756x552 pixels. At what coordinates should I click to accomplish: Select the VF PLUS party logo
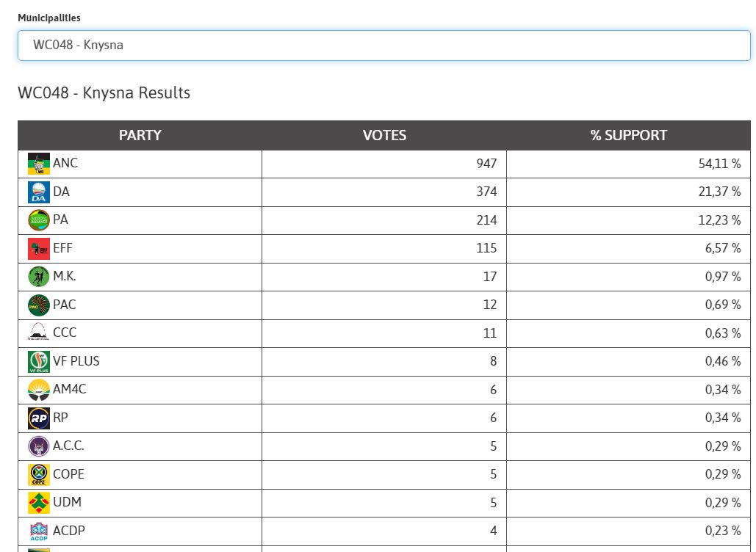(x=38, y=362)
